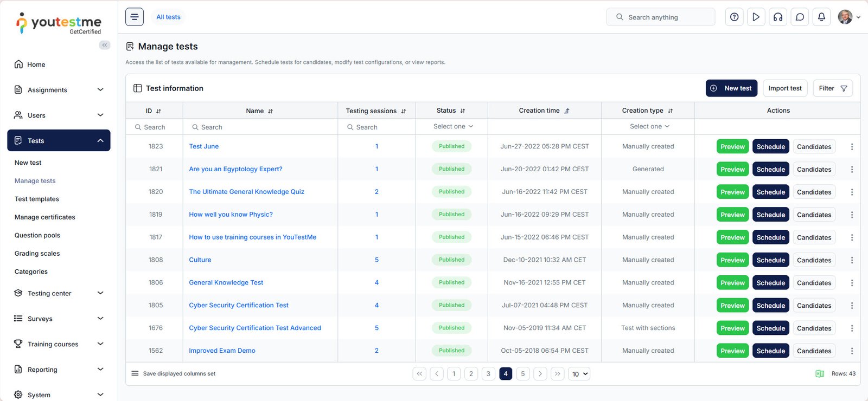Open the rows per page dropdown
This screenshot has width=868, height=401.
[x=580, y=374]
